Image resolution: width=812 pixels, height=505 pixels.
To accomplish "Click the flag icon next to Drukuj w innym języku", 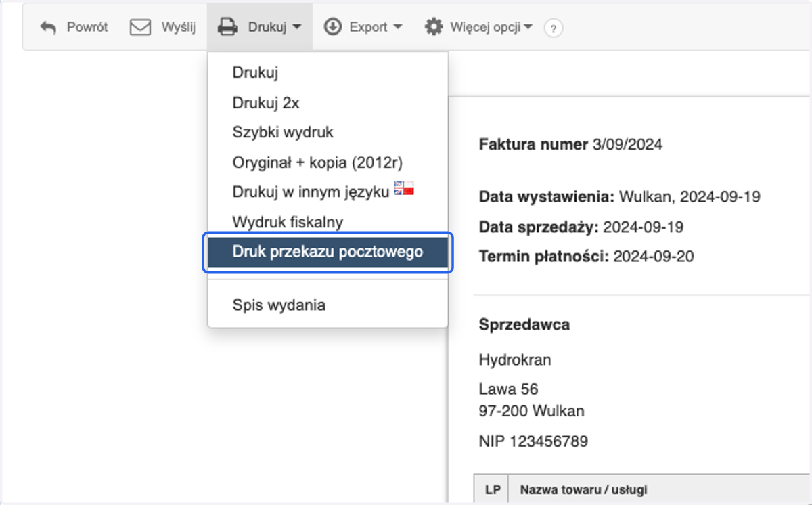I will pos(404,189).
